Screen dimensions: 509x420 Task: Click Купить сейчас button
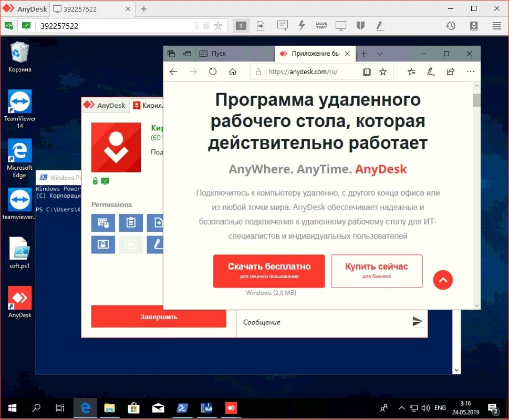click(x=377, y=271)
